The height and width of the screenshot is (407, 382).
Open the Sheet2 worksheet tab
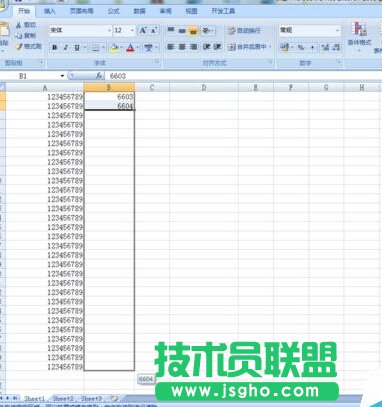coord(63,398)
